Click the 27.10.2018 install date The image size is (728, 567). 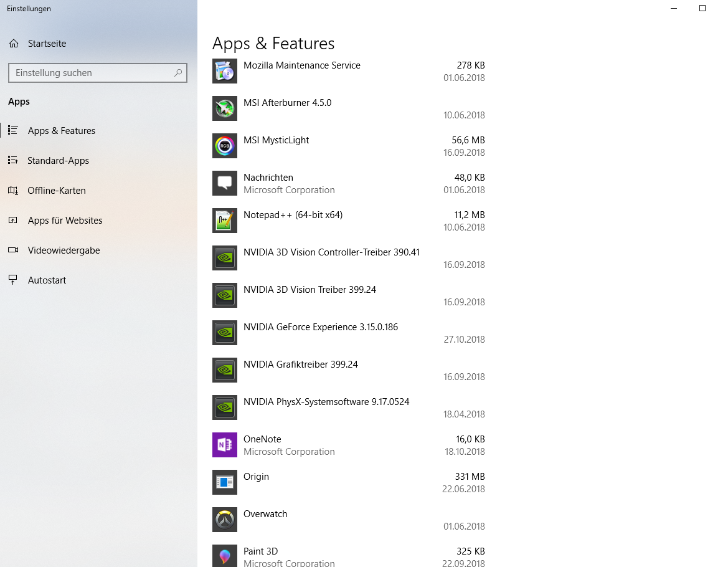click(465, 340)
